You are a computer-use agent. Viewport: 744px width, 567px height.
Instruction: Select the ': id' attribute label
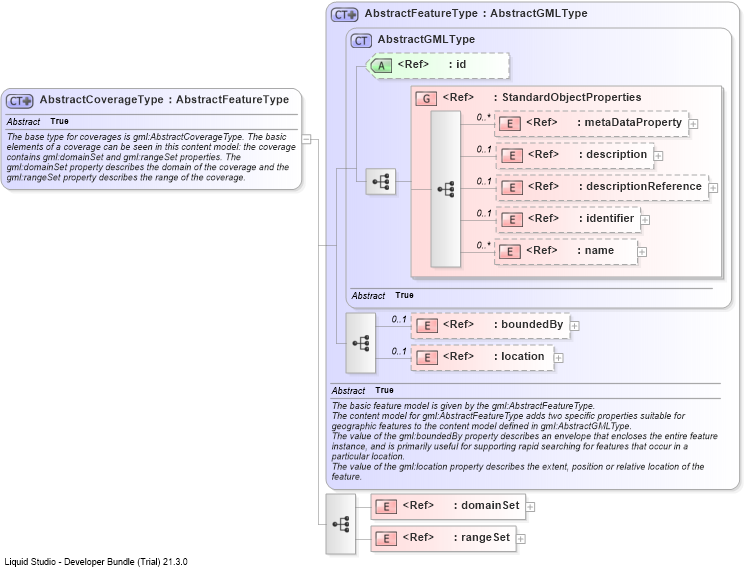pos(457,64)
